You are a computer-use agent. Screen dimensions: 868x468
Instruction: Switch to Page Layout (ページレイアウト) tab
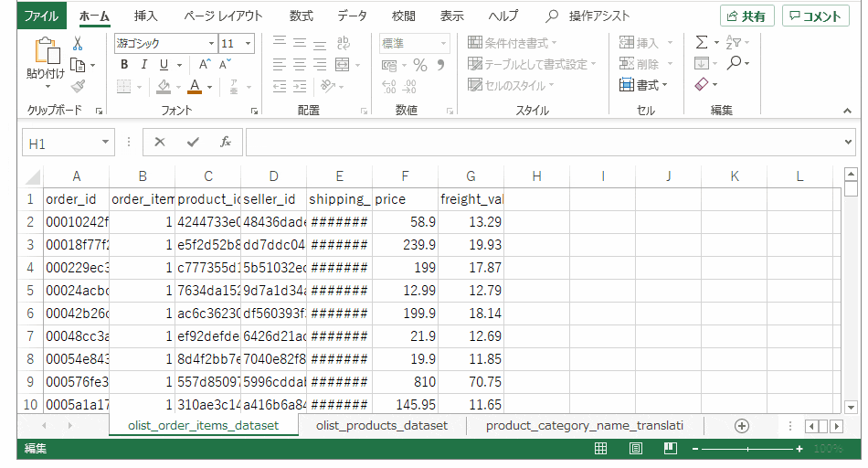[223, 16]
